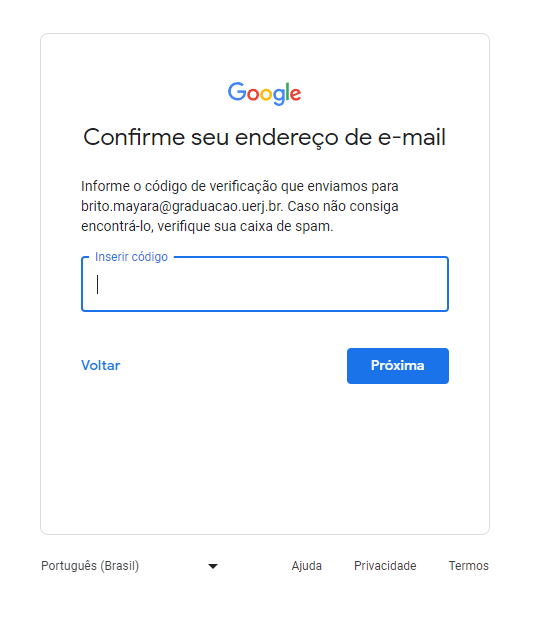The image size is (541, 621).
Task: Open the Termos link
Action: tap(469, 566)
